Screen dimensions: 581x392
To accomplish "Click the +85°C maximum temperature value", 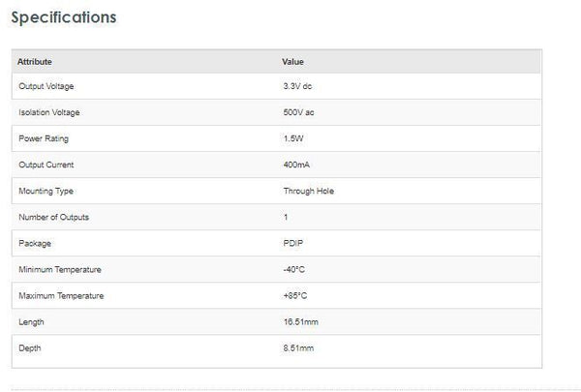I will 294,295.
